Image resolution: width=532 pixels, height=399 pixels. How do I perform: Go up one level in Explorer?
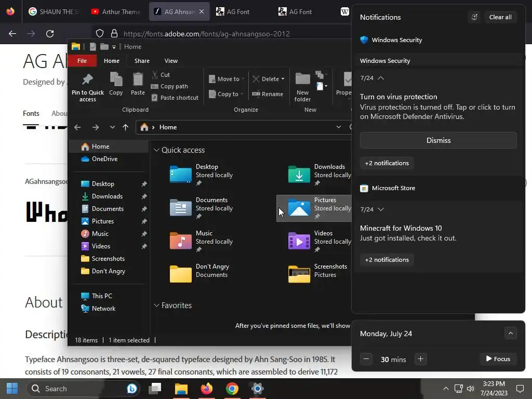click(126, 127)
